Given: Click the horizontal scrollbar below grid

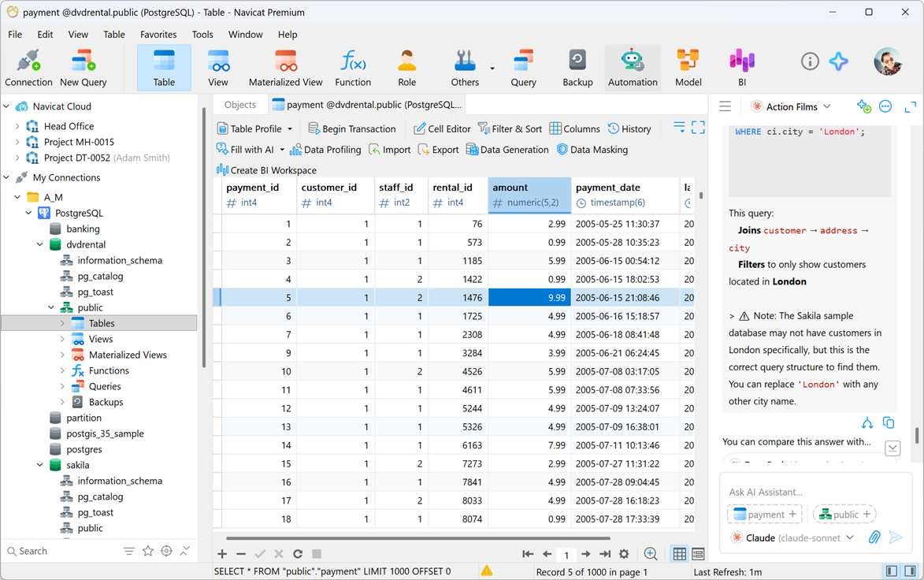Looking at the screenshot, I should click(x=417, y=538).
